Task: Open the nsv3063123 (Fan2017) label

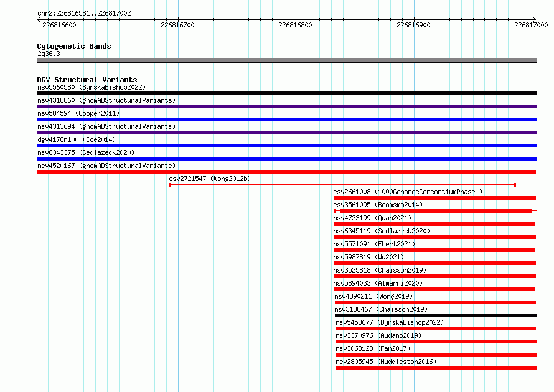Action: coord(373,348)
